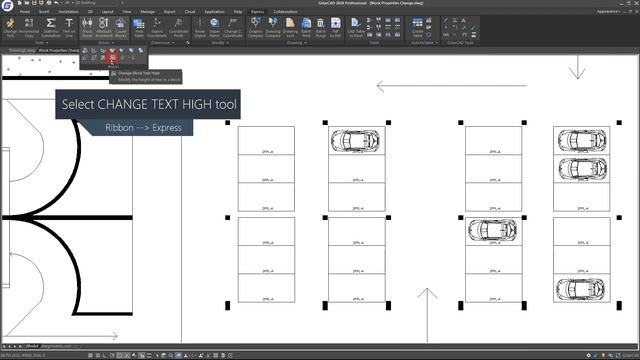Click the car block in bottom-right parking space
The height and width of the screenshot is (360, 640).
point(580,289)
